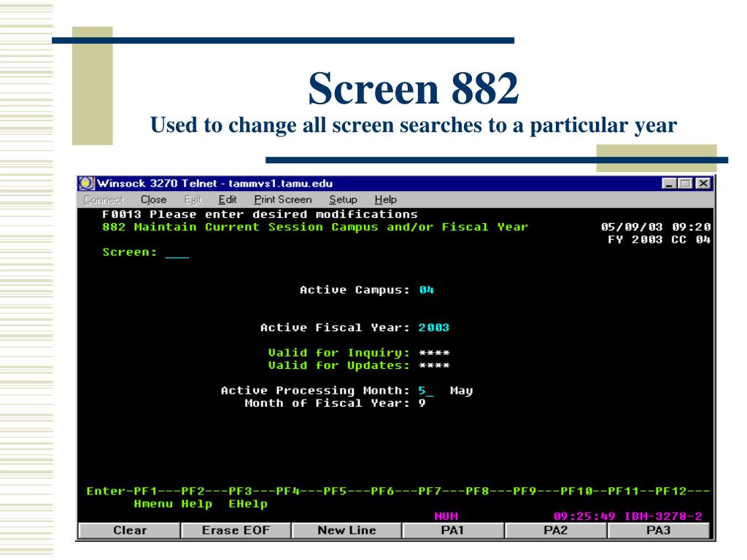
Task: Open the Connect menu
Action: [104, 200]
